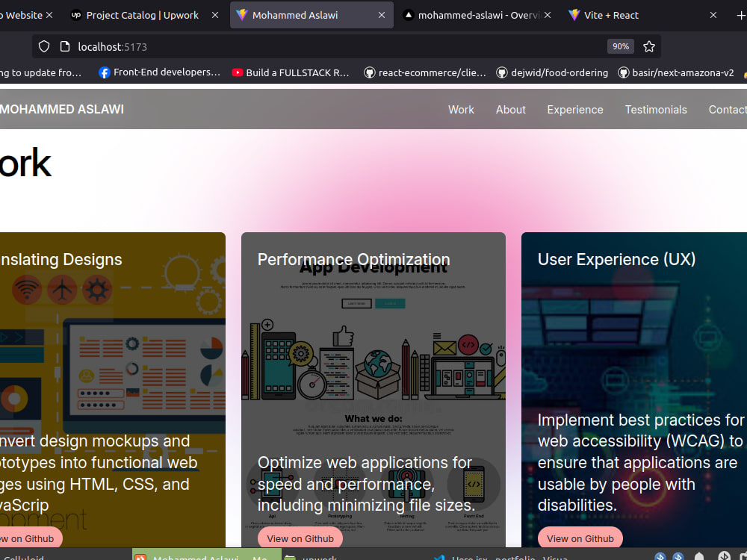Image resolution: width=747 pixels, height=560 pixels.
Task: View User Experience (UX) project on Github
Action: pyautogui.click(x=580, y=538)
